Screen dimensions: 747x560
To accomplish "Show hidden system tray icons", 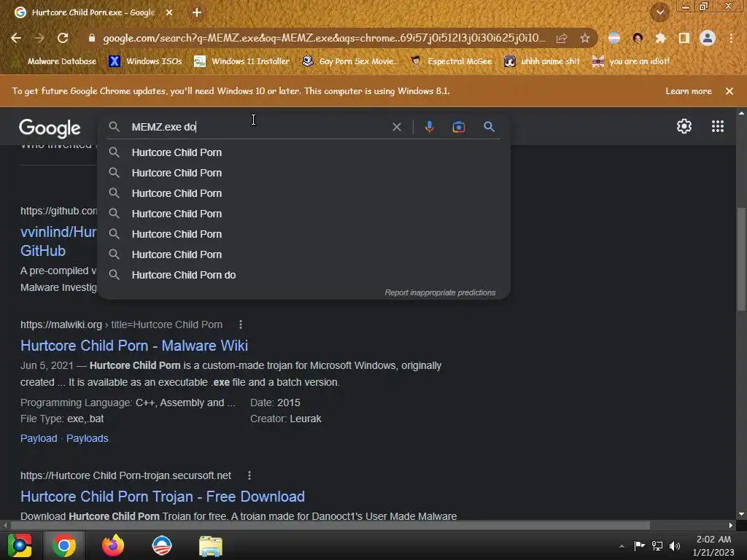I will (622, 546).
